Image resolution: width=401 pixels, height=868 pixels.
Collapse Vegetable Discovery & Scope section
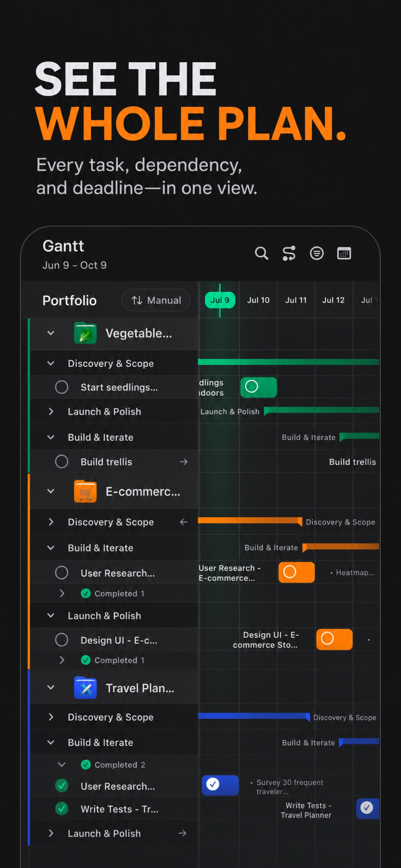tap(51, 363)
